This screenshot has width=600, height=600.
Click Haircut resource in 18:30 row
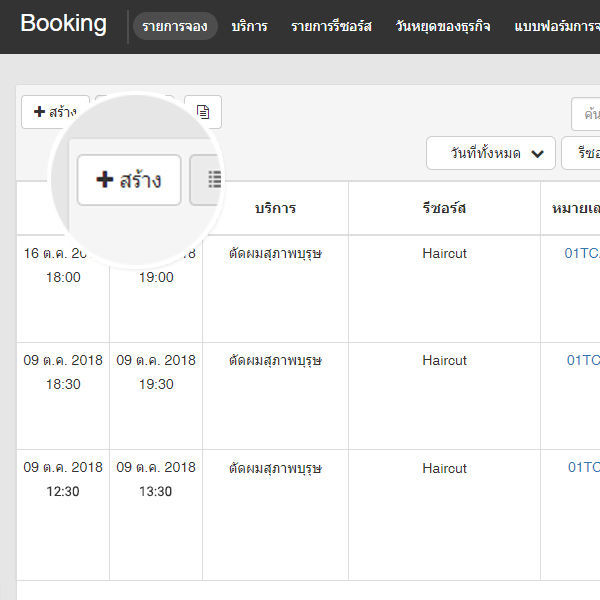point(444,360)
